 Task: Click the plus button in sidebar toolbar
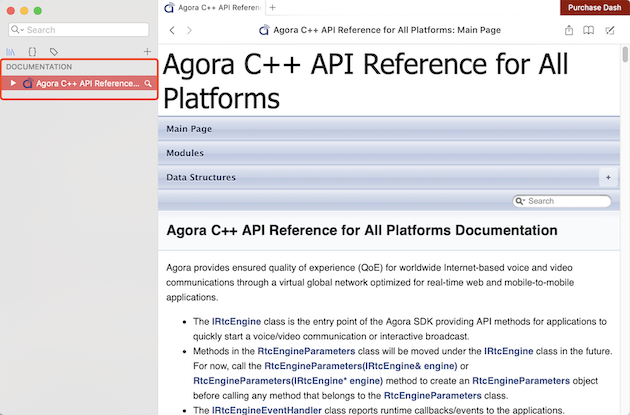(x=147, y=51)
